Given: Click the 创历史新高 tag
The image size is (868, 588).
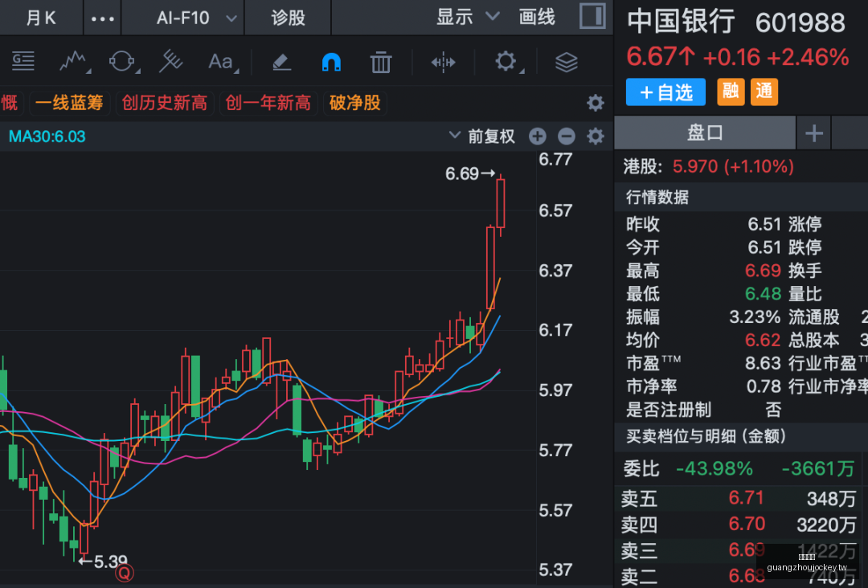Looking at the screenshot, I should [x=165, y=103].
